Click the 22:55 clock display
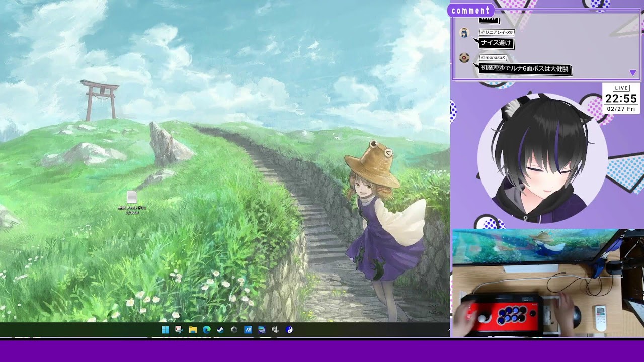Viewport: 644px width, 362px height. tap(621, 99)
